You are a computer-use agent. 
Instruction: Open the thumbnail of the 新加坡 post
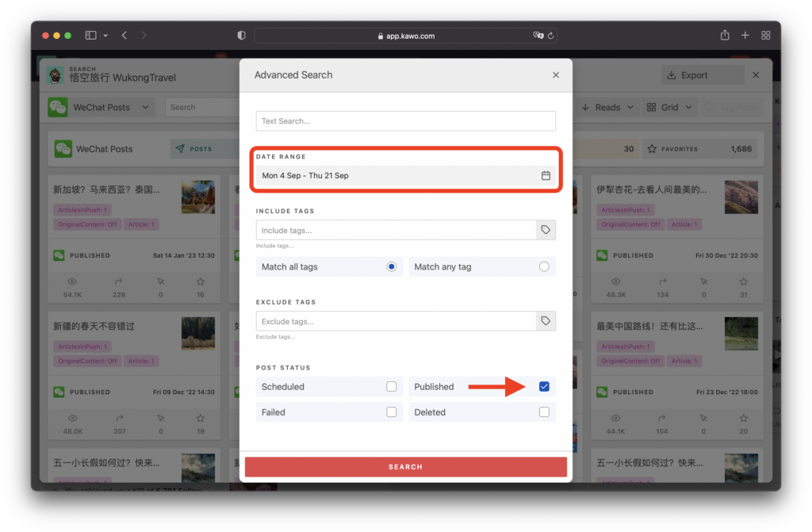[x=198, y=197]
